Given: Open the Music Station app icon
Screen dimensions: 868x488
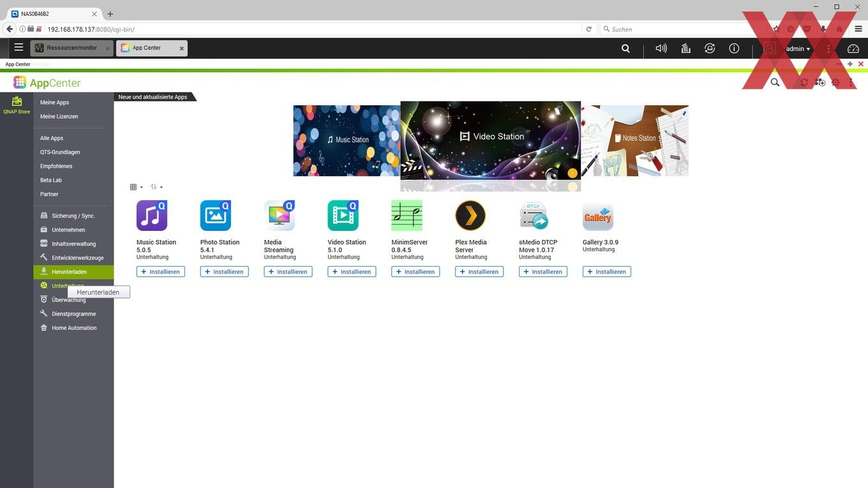Looking at the screenshot, I should coord(152,216).
